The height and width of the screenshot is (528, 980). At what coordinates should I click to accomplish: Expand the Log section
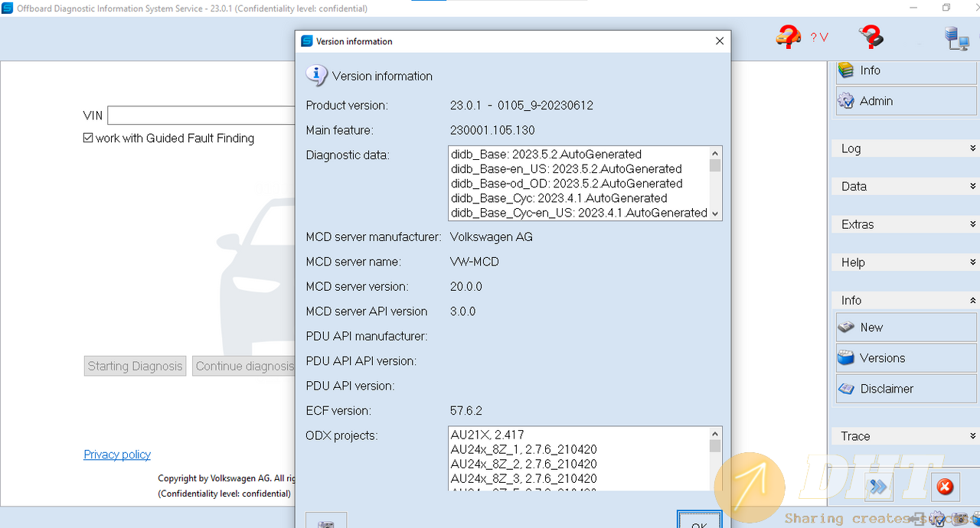(x=904, y=148)
